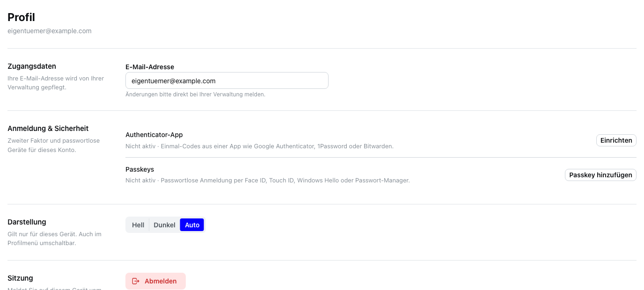Click the logout arrow icon beside Abmelden
Viewport: 644px width, 290px height.
pyautogui.click(x=136, y=281)
